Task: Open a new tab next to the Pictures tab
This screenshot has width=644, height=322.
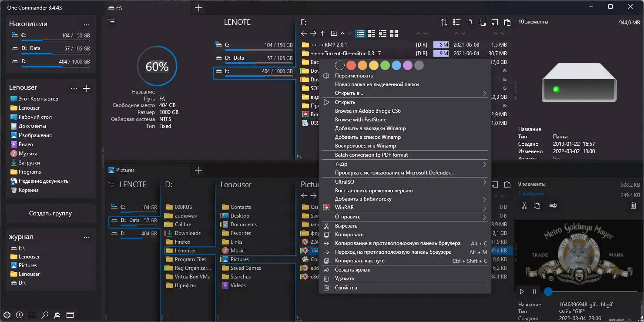Action: [x=198, y=170]
